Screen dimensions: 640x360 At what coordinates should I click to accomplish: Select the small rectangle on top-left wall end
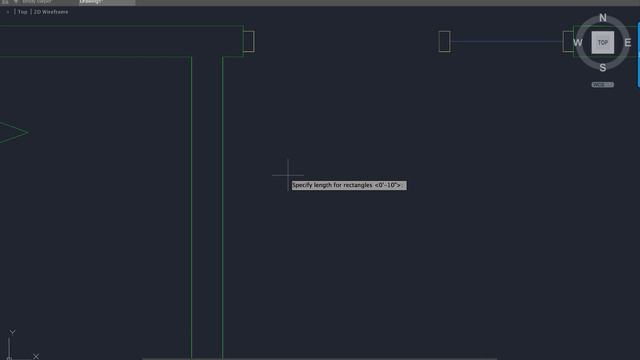[x=249, y=42]
